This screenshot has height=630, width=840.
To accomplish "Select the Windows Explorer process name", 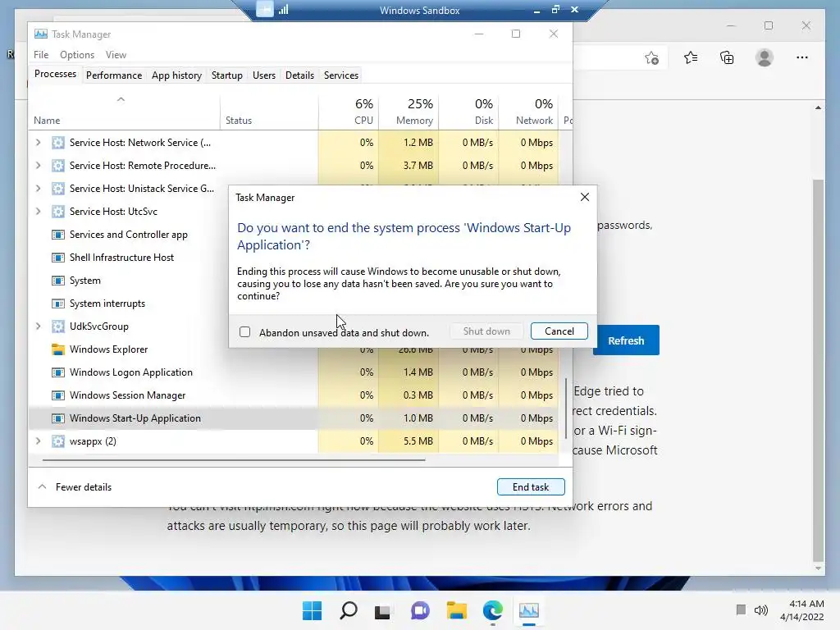I will tap(109, 349).
